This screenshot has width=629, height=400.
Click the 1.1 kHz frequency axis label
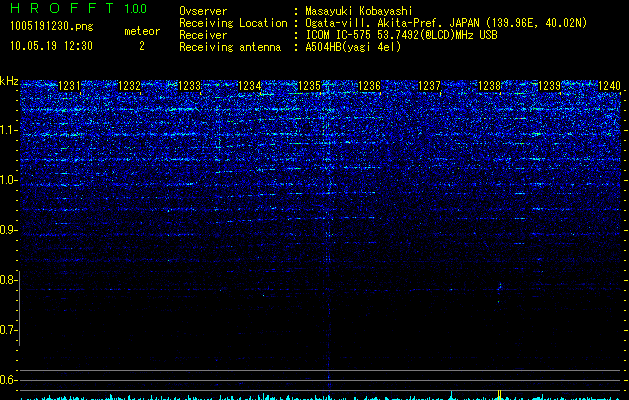[8, 130]
